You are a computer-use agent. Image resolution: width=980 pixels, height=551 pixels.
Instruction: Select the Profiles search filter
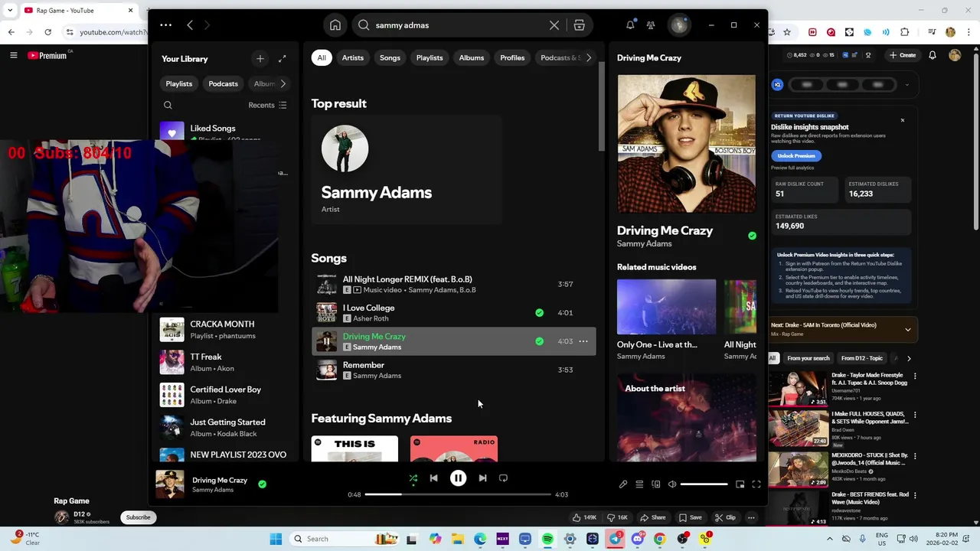(x=512, y=57)
